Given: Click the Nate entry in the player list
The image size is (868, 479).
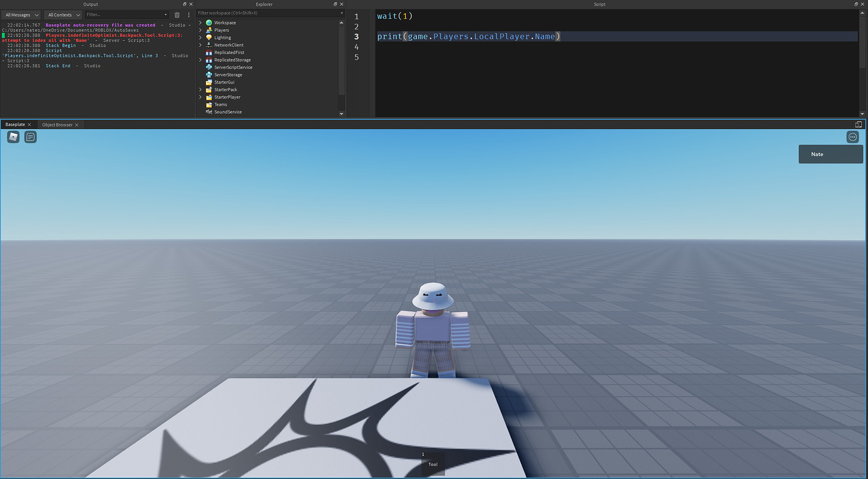Looking at the screenshot, I should pos(830,153).
